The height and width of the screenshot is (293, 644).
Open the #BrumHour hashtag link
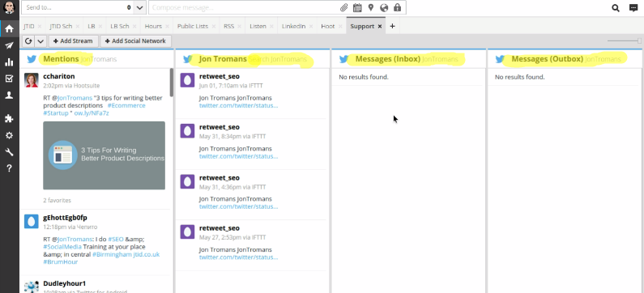[61, 261]
